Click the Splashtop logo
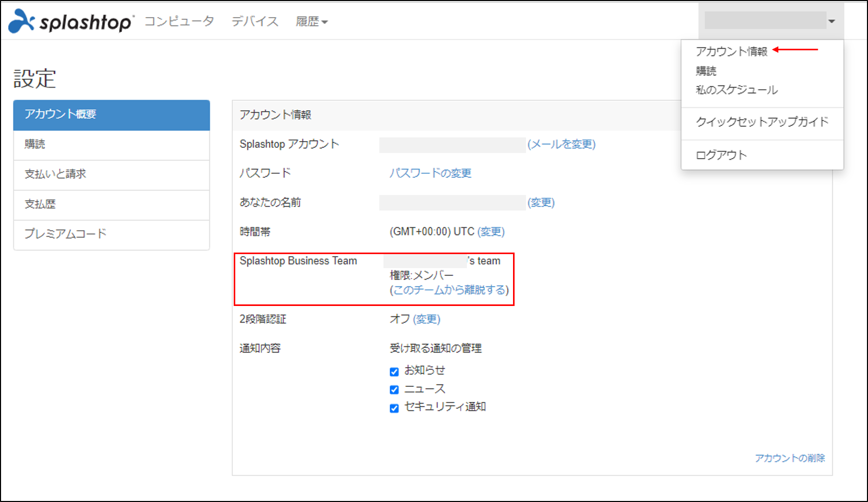 (x=72, y=21)
